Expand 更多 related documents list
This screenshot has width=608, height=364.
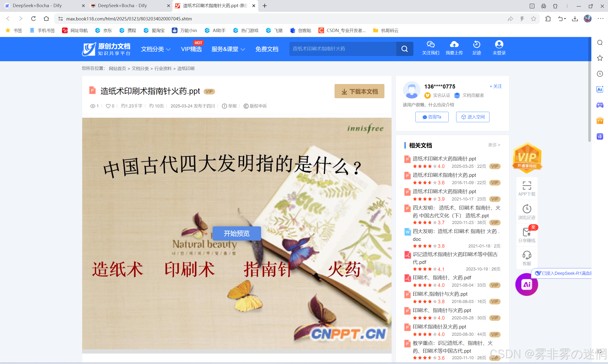(494, 145)
